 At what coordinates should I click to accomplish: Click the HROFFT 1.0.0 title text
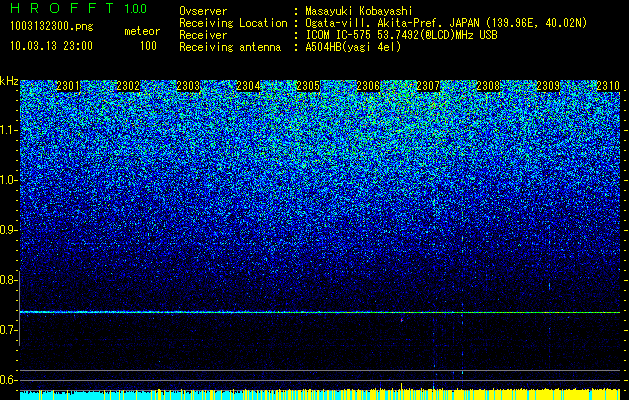(79, 8)
